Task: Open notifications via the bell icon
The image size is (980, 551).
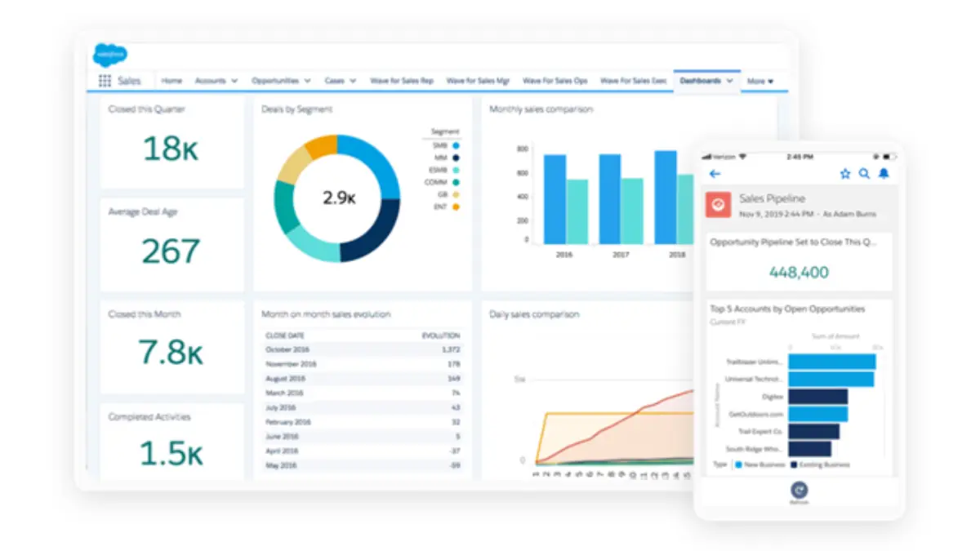Action: [x=884, y=173]
